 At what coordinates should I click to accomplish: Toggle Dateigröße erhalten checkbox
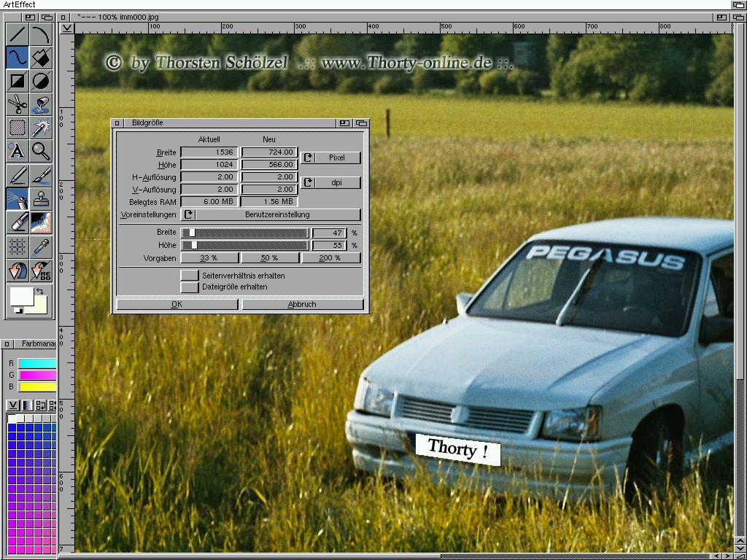[190, 287]
